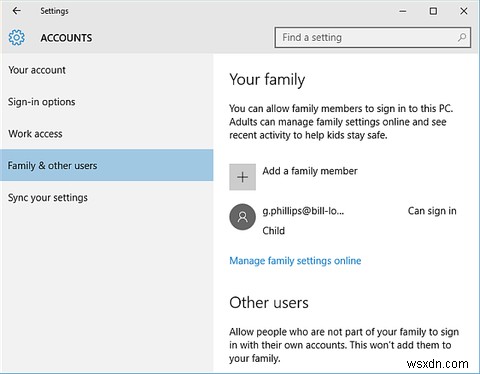This screenshot has height=374, width=480.
Task: Click the Child label under g.phillips
Action: [273, 231]
